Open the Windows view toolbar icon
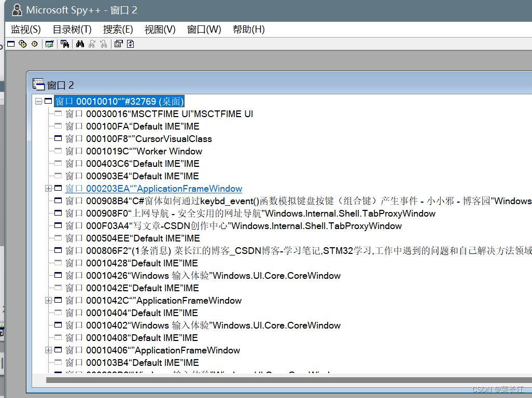The image size is (532, 398). tap(11, 44)
